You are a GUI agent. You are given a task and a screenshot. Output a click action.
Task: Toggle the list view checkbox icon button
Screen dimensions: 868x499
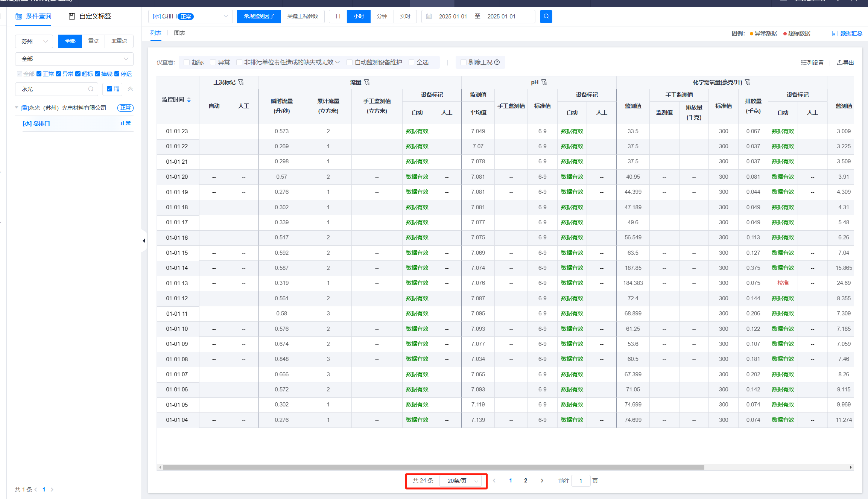click(112, 89)
